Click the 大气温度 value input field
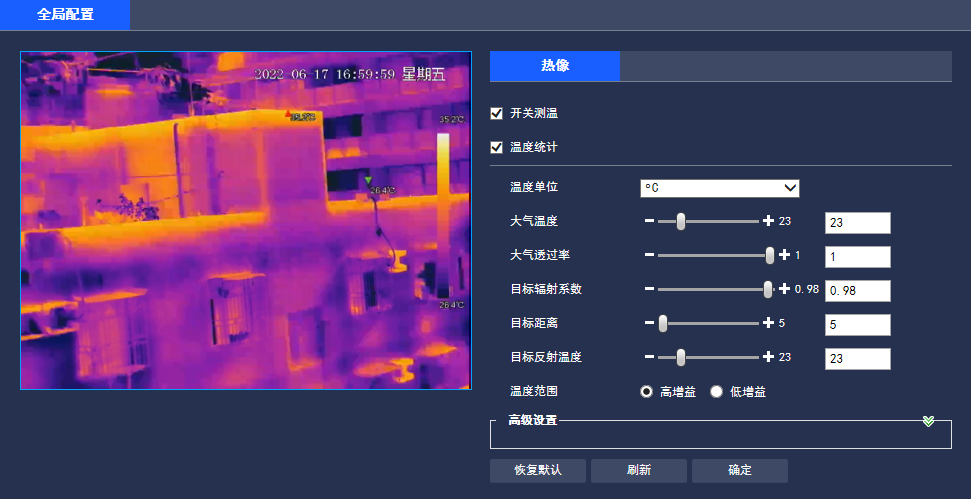The image size is (971, 499). point(858,223)
